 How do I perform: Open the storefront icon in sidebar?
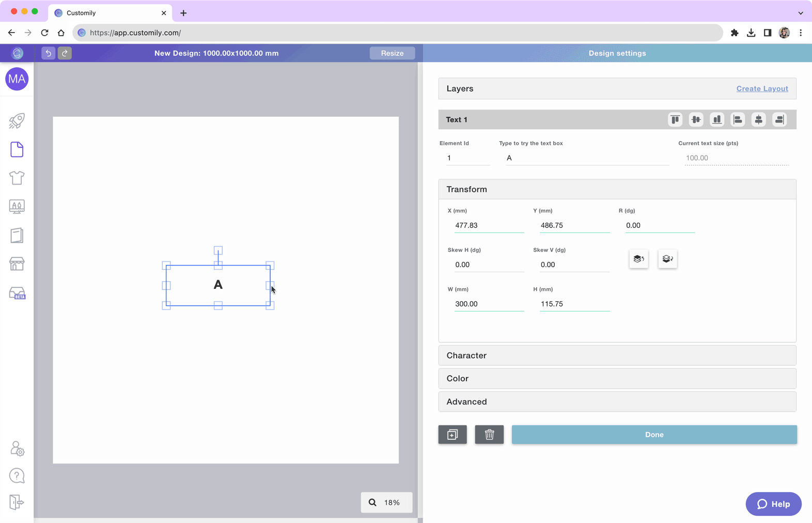pyautogui.click(x=17, y=264)
